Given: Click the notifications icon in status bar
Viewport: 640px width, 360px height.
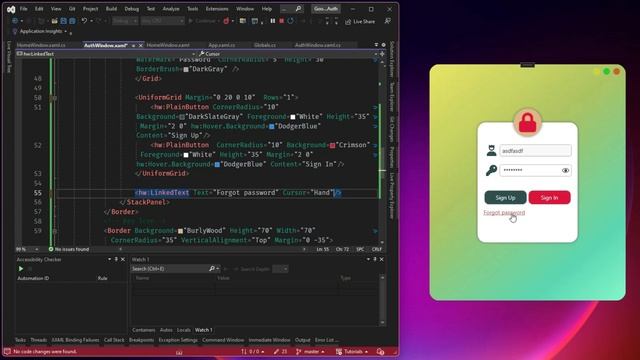Looking at the screenshot, I should (380, 351).
